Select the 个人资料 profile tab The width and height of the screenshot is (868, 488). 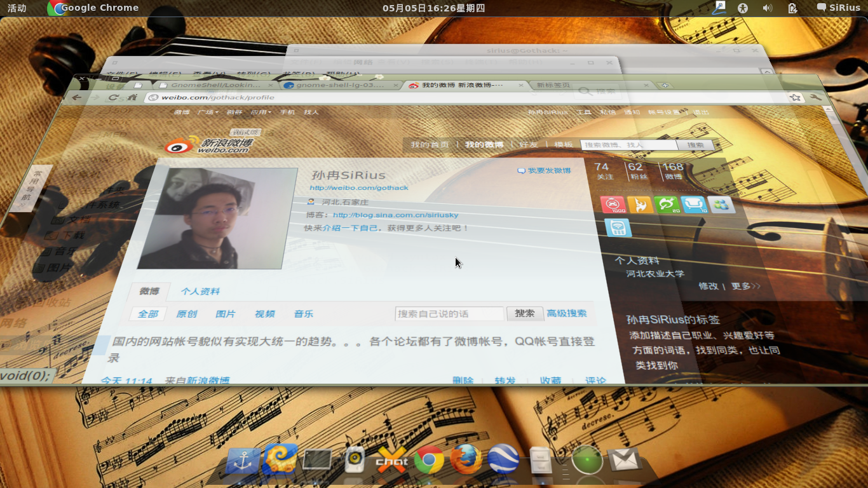click(200, 291)
